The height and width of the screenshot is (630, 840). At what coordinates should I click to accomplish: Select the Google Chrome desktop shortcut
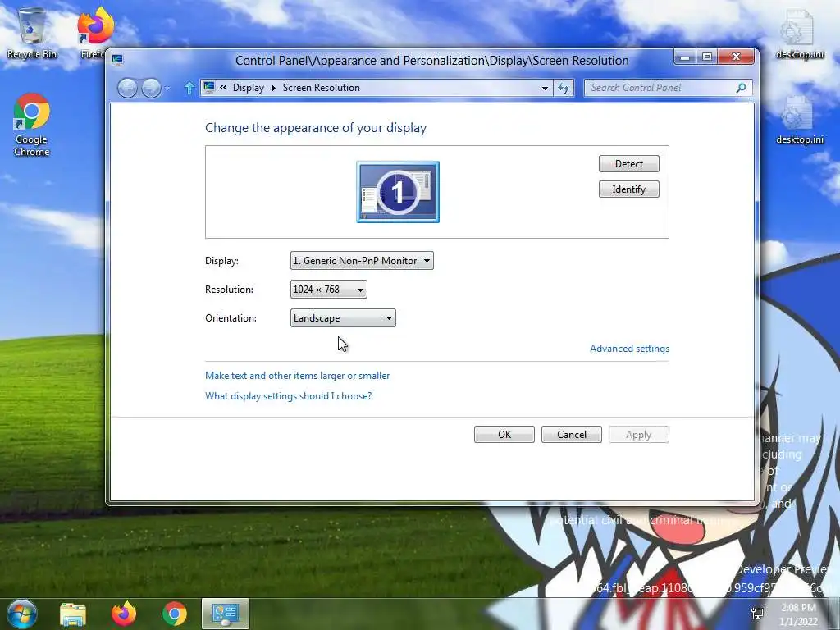coord(32,125)
